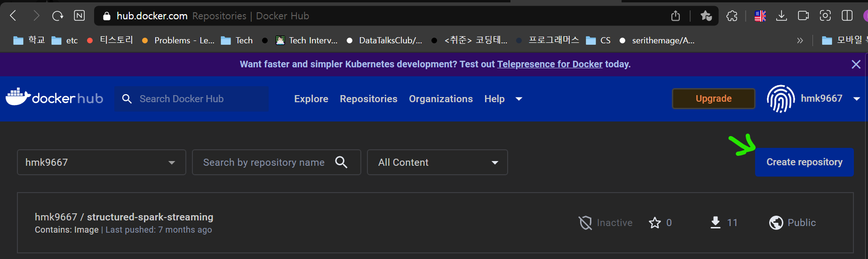Viewport: 868px width, 259px height.
Task: Open the 모바일 bookmarks folder
Action: tap(844, 40)
